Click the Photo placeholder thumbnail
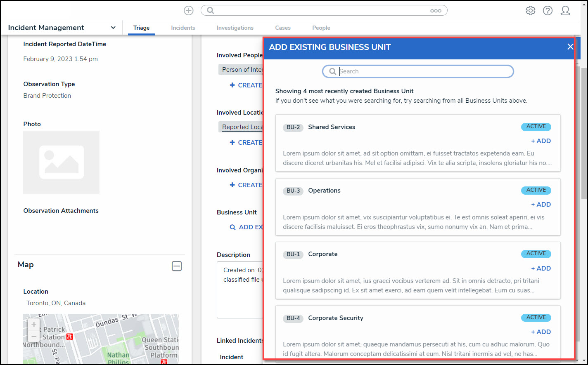The height and width of the screenshot is (365, 588). pyautogui.click(x=61, y=162)
